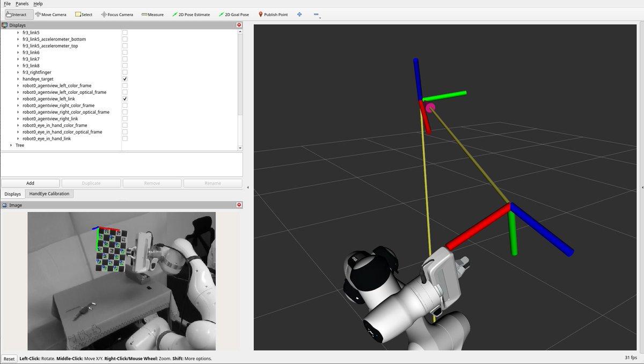
Task: Expand robot0_agentview_left_color_optical_frame row
Action: coord(18,92)
